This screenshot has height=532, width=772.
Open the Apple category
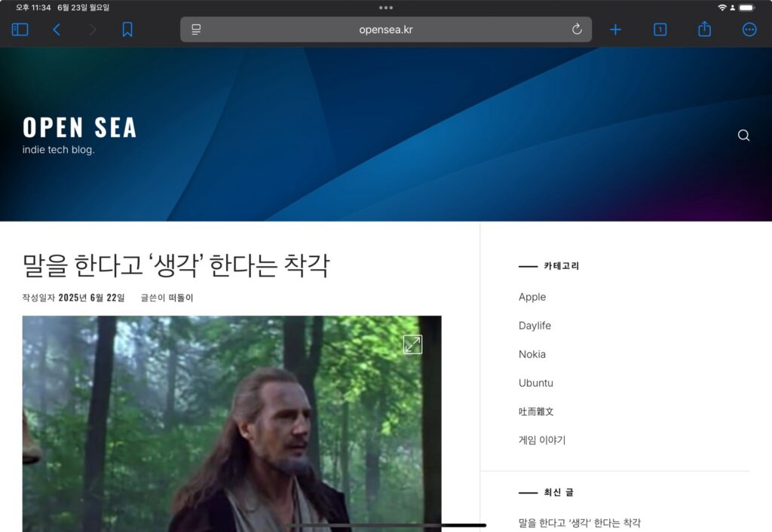[532, 297]
